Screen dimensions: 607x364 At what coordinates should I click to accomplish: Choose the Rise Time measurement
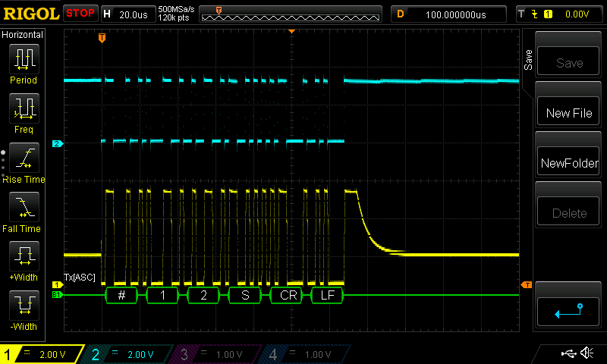click(x=24, y=158)
